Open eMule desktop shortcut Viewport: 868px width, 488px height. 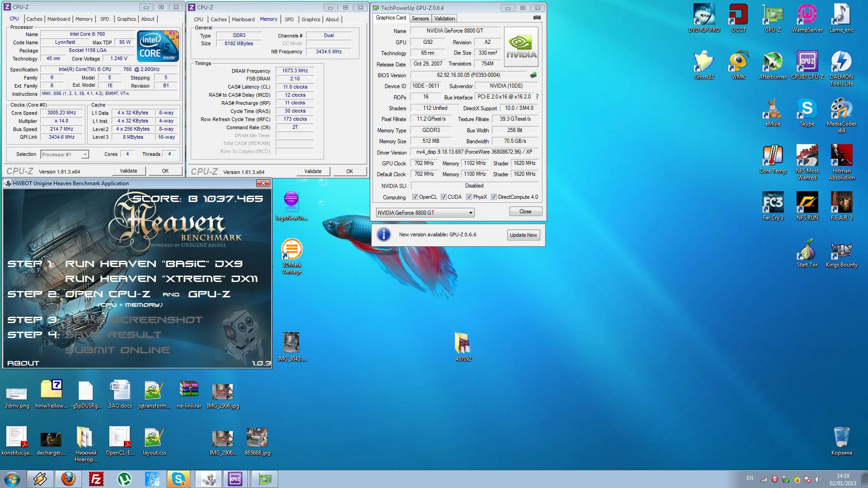tap(773, 112)
